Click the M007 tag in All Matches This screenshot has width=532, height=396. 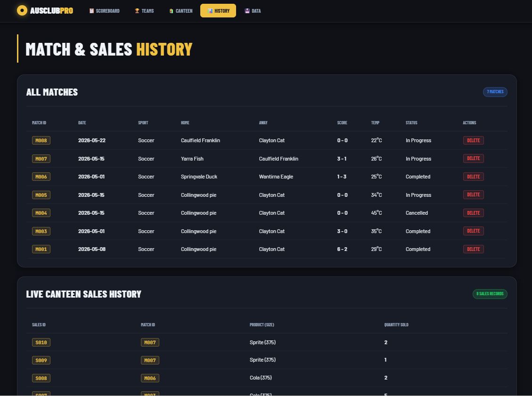[41, 159]
